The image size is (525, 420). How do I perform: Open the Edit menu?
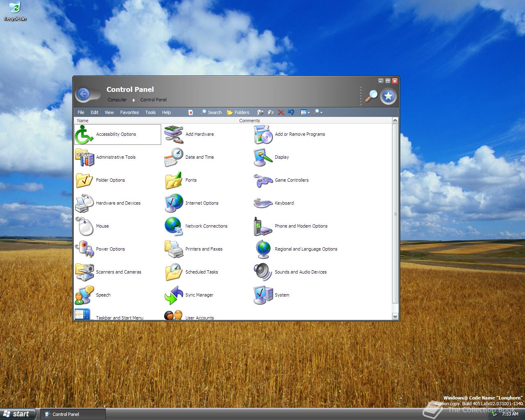[x=94, y=112]
